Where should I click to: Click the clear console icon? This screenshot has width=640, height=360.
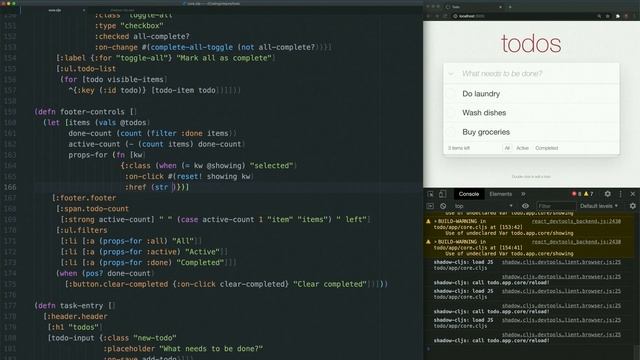click(x=443, y=206)
